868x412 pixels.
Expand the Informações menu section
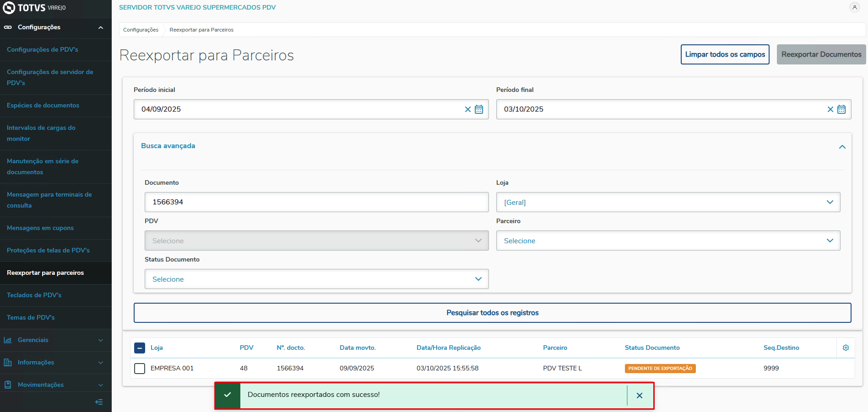(x=101, y=363)
